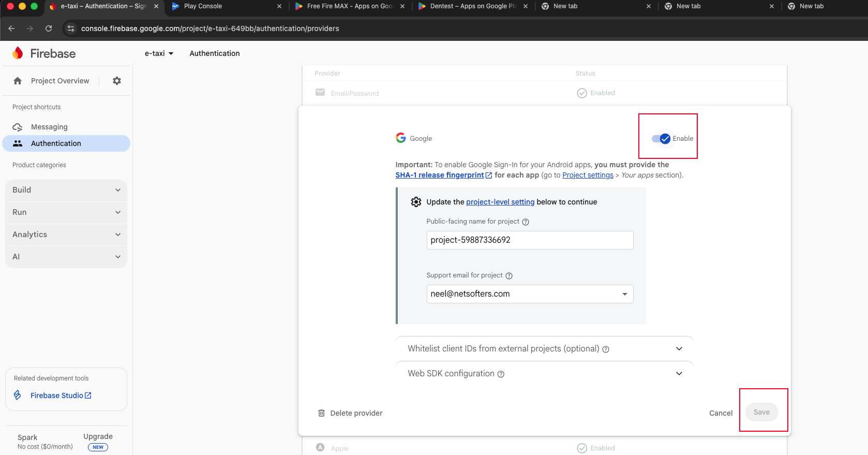The height and width of the screenshot is (455, 868).
Task: Open Firebase Studio link
Action: [61, 395]
